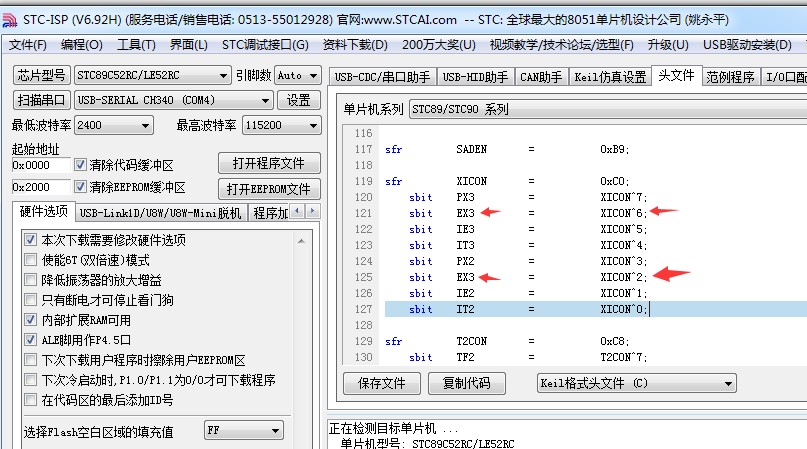Viewport: 807px width, 449px height.
Task: Switch to CAN助手 tab
Action: (541, 77)
